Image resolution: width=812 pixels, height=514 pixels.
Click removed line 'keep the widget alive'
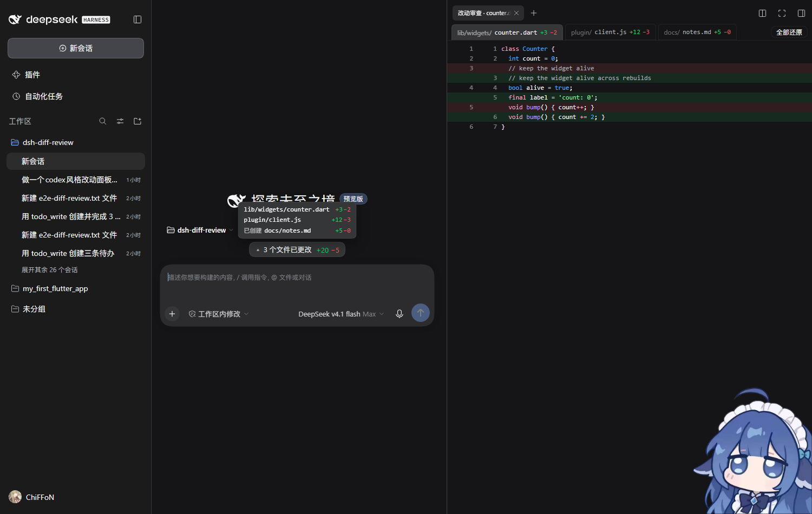point(629,68)
